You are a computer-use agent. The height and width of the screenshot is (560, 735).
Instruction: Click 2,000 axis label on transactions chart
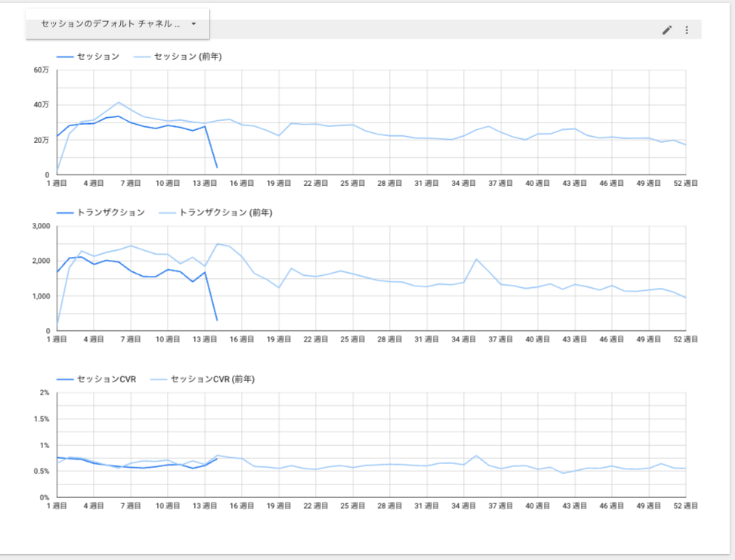pos(42,261)
